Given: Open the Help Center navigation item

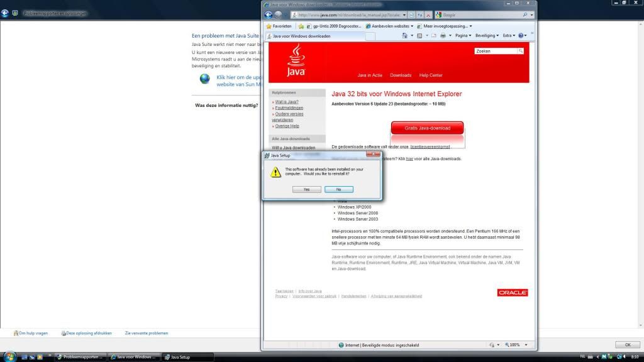Looking at the screenshot, I should pyautogui.click(x=430, y=75).
